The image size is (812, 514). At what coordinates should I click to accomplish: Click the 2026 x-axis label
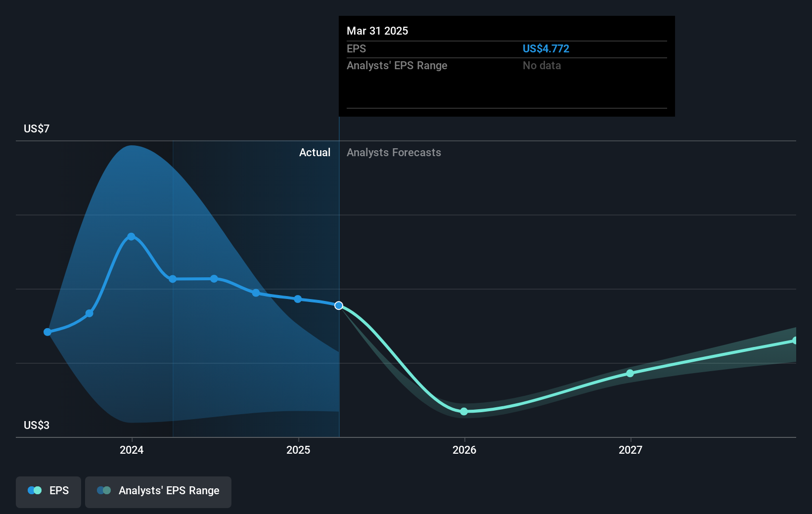464,450
